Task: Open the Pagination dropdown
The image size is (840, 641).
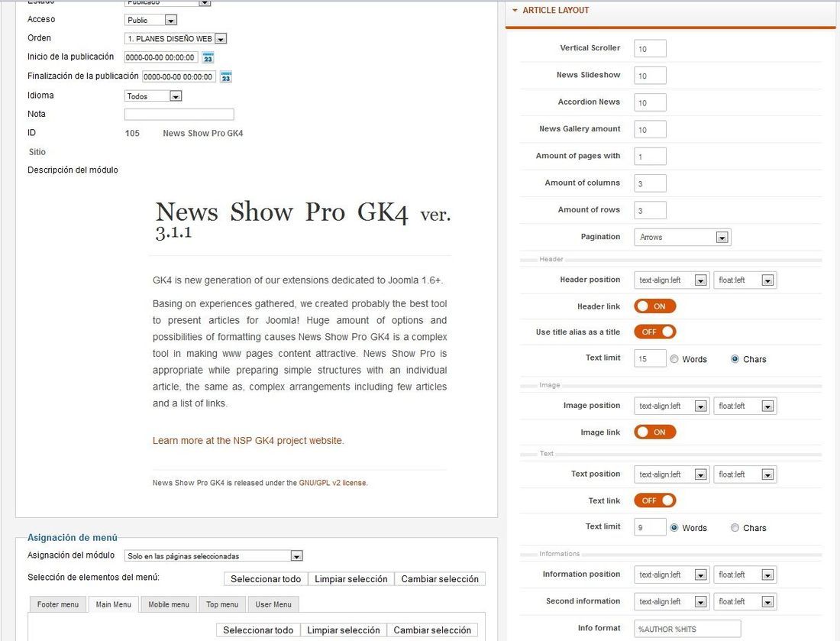Action: click(x=683, y=237)
